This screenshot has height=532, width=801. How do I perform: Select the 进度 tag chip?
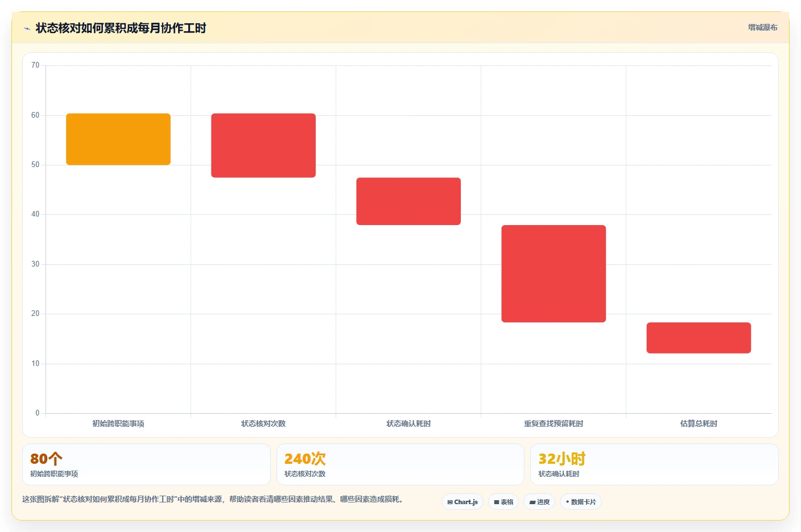click(x=539, y=502)
